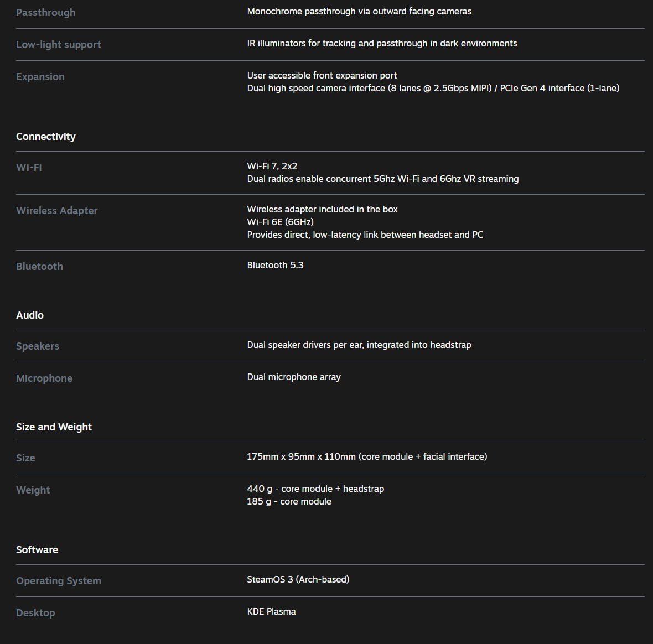
Task: Click the Dual microphone array text
Action: pos(293,377)
